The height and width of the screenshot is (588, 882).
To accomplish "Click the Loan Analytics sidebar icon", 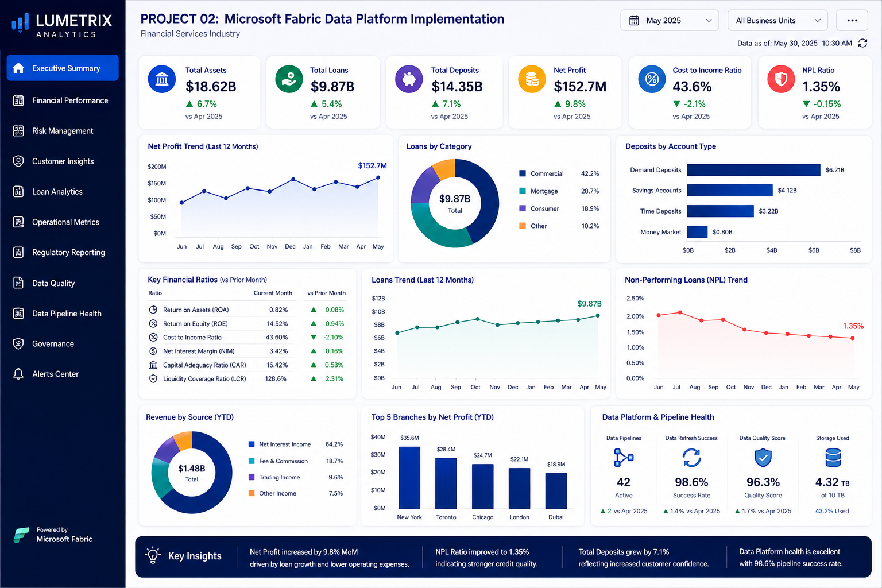I will 18,192.
